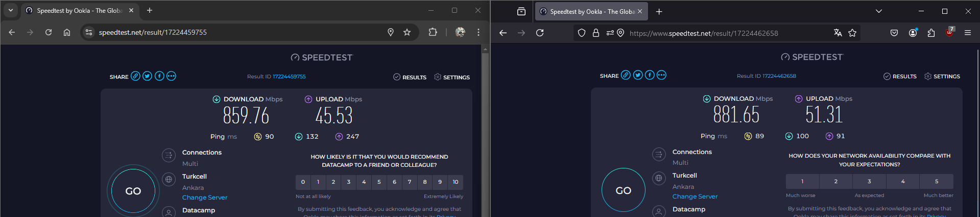Open Result ID 17224459755 link
This screenshot has width=980, height=217.
pos(289,76)
